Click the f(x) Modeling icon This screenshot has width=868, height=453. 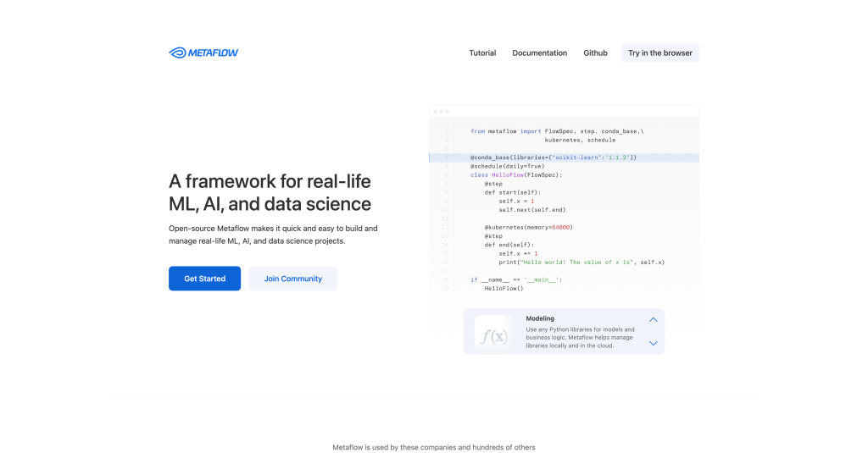click(x=494, y=336)
